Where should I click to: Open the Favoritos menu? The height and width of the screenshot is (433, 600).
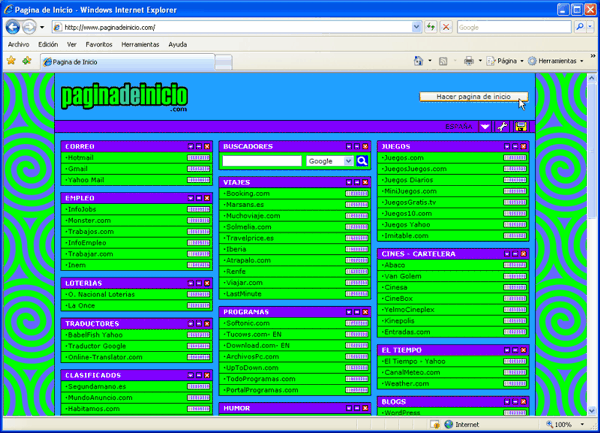pos(99,44)
